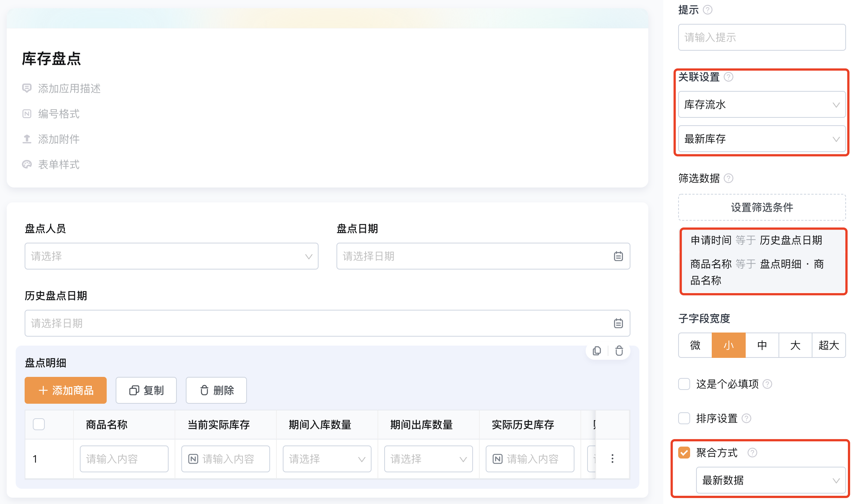Open the 库存流水 association dropdown

click(x=762, y=105)
